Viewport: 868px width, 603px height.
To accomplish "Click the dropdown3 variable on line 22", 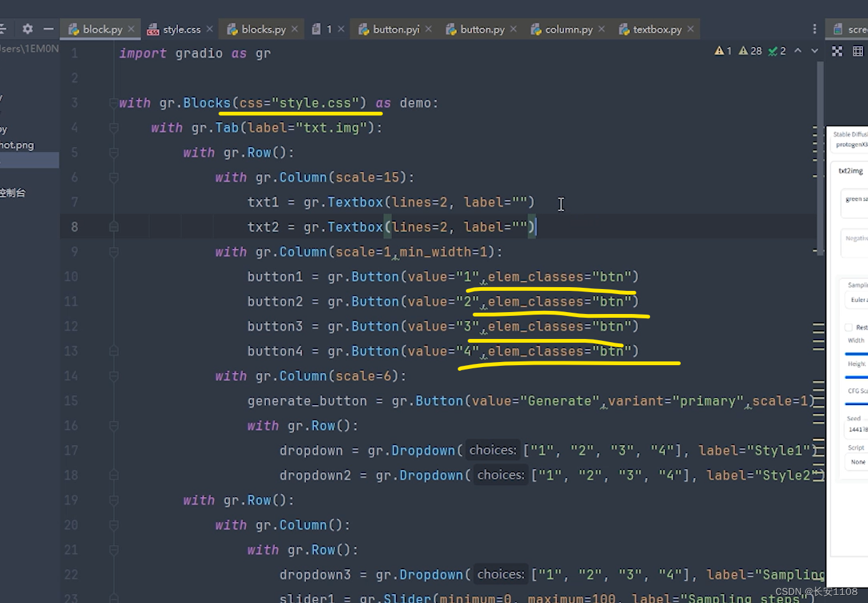I will pos(315,575).
